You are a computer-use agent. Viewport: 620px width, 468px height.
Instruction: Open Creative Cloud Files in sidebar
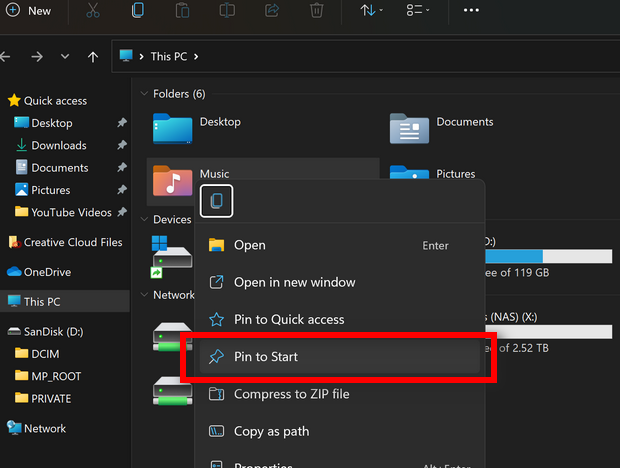65,242
